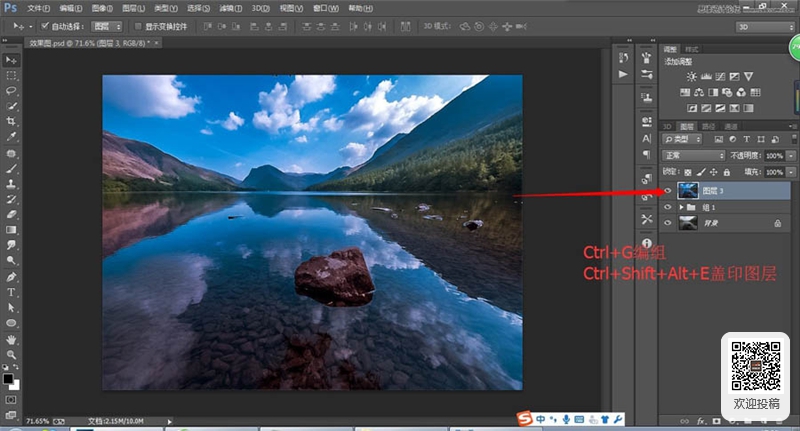Expand the 组 1 group folder
800x431 pixels.
click(681, 207)
